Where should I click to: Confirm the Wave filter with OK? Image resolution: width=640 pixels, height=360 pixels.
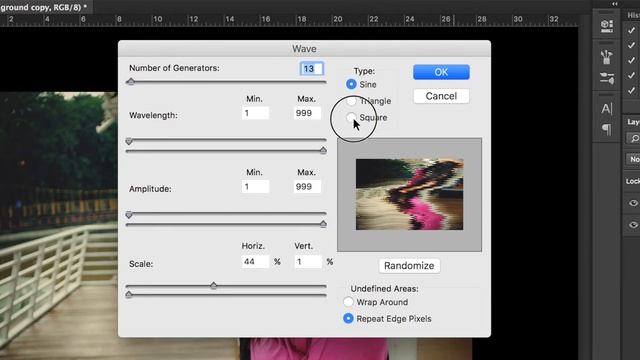pyautogui.click(x=441, y=72)
